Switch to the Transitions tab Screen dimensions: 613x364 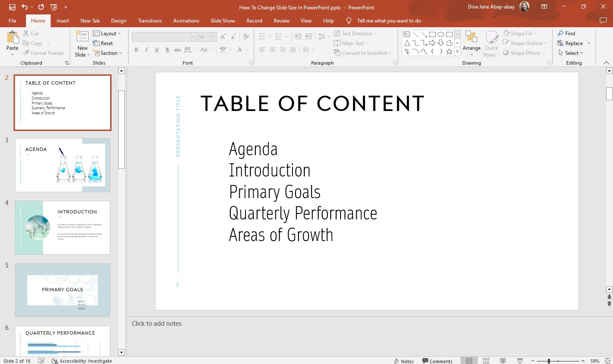150,20
